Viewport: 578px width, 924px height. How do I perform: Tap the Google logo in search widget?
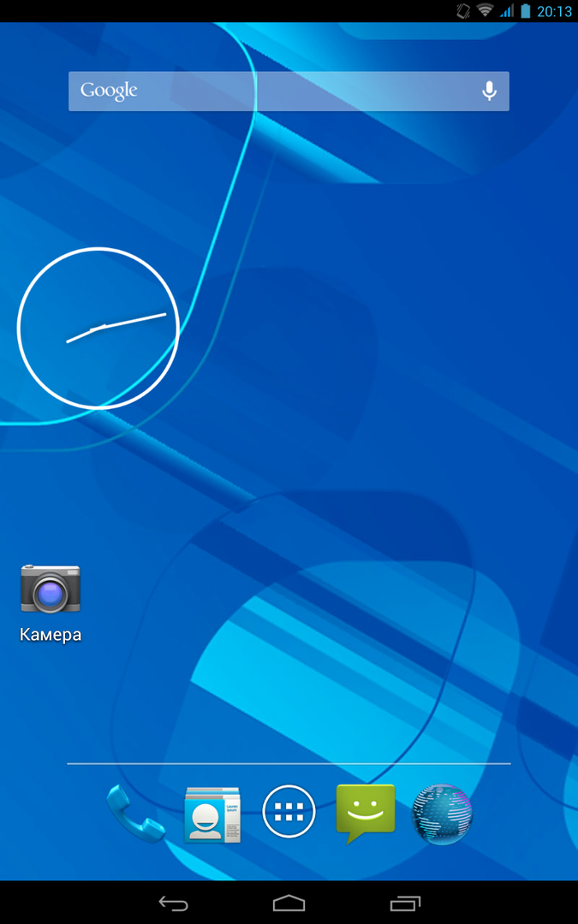(109, 91)
